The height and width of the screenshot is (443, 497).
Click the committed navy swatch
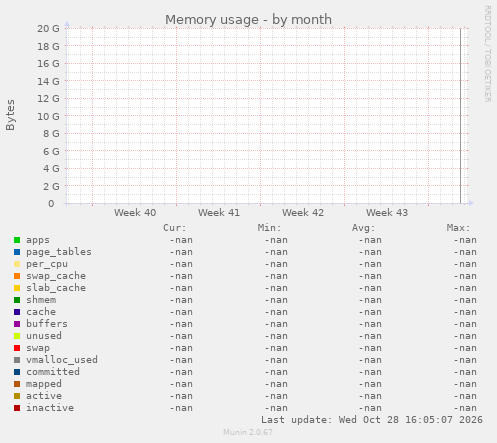pyautogui.click(x=17, y=372)
